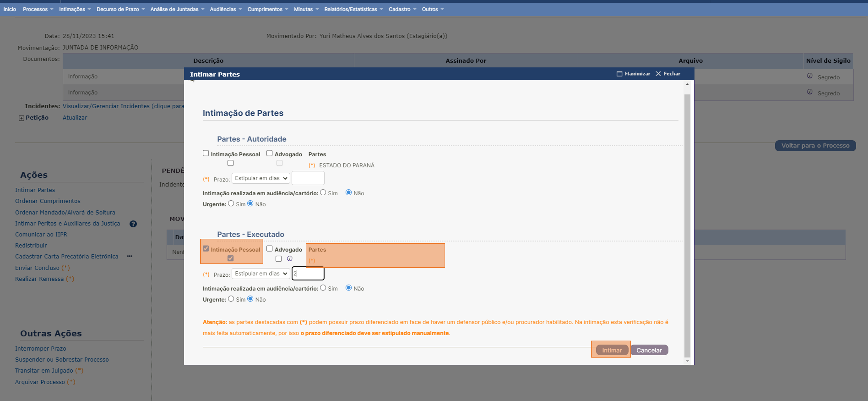Check the Intimação Pessoal box for ESTADO DO PARANÁ

point(230,163)
